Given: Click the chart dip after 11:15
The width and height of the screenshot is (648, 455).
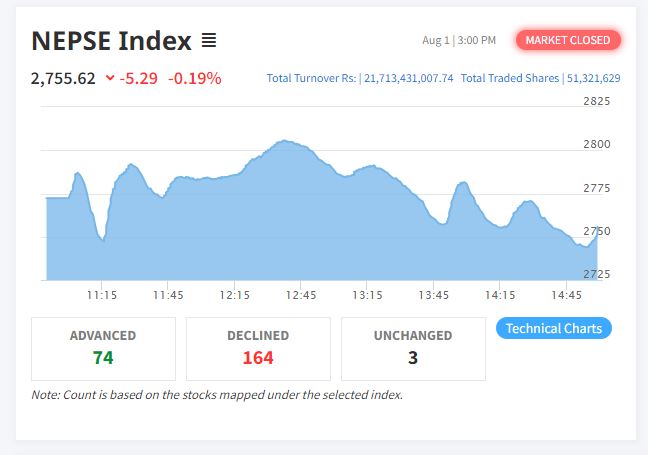Looking at the screenshot, I should [x=102, y=239].
